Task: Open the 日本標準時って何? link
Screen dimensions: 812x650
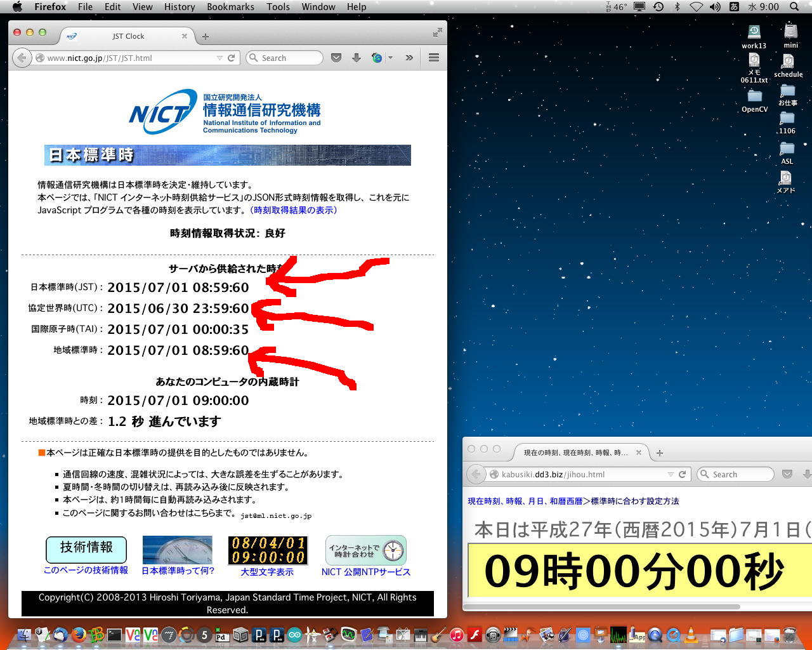Action: pos(178,571)
